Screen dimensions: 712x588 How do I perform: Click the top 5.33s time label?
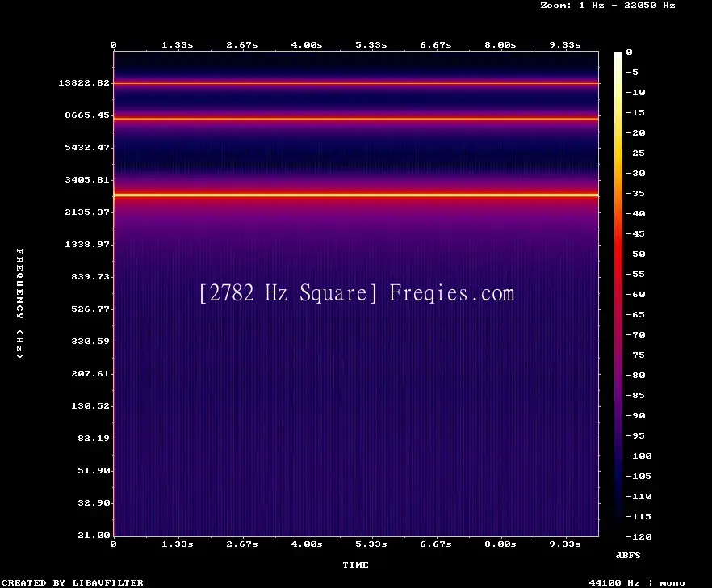coord(371,44)
